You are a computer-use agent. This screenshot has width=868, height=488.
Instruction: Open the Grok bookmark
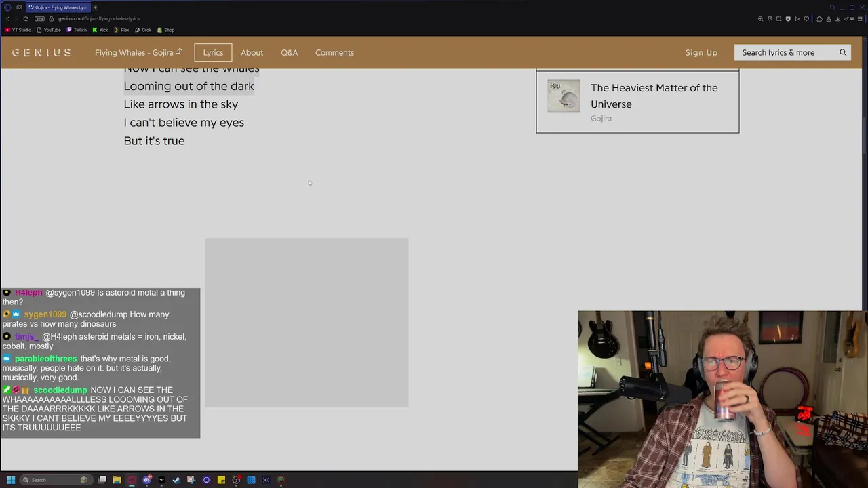pyautogui.click(x=143, y=30)
